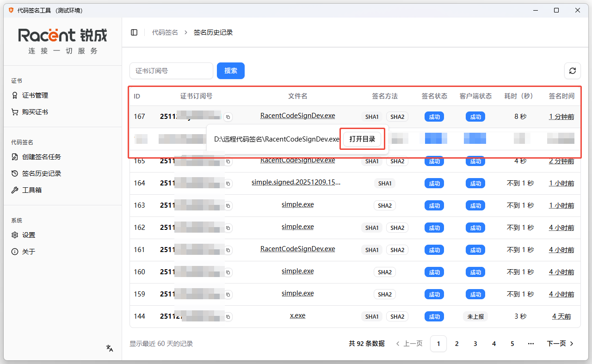The image size is (592, 364).
Task: Open 签名历史记录 via its clock icon
Action: [15, 173]
